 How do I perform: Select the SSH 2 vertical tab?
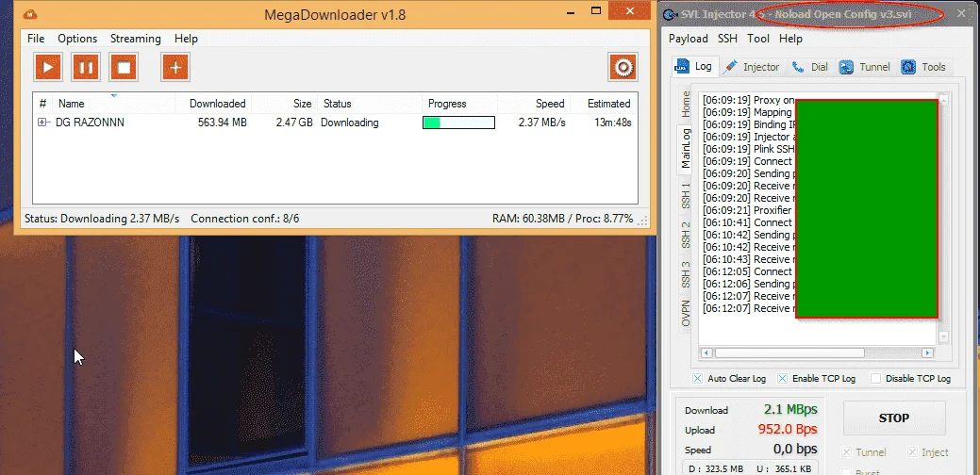click(686, 235)
